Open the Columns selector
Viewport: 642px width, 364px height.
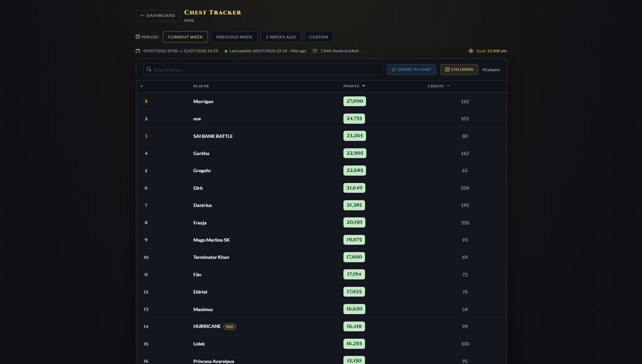pyautogui.click(x=459, y=69)
